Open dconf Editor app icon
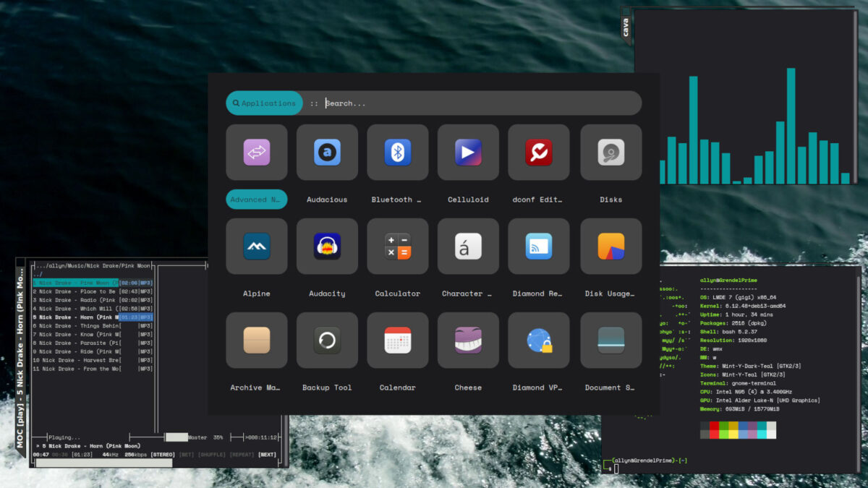The image size is (868, 488). 538,153
